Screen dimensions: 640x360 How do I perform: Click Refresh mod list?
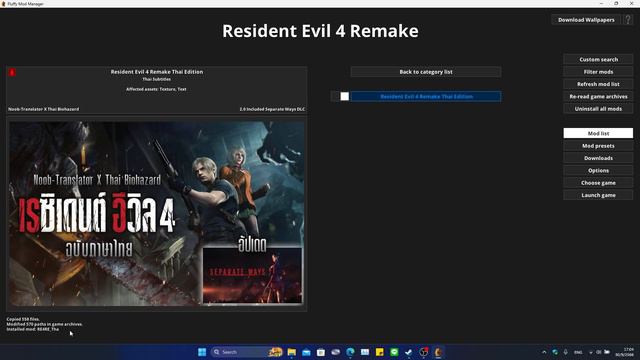pyautogui.click(x=598, y=84)
